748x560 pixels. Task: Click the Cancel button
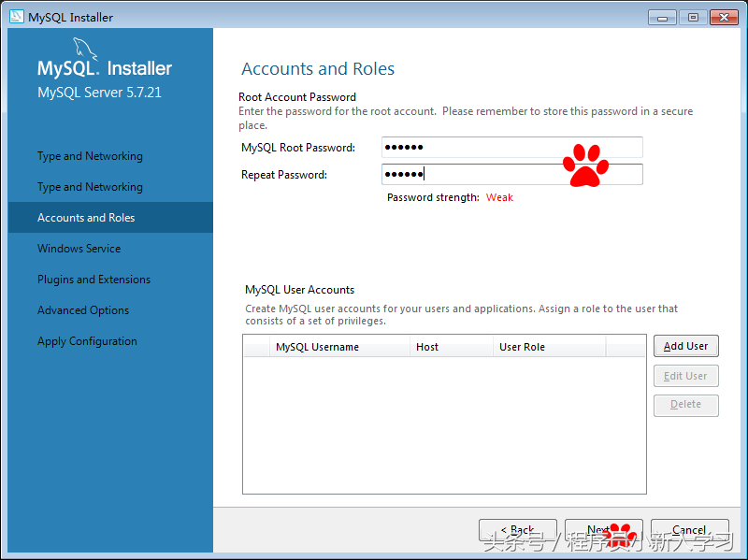pyautogui.click(x=689, y=529)
